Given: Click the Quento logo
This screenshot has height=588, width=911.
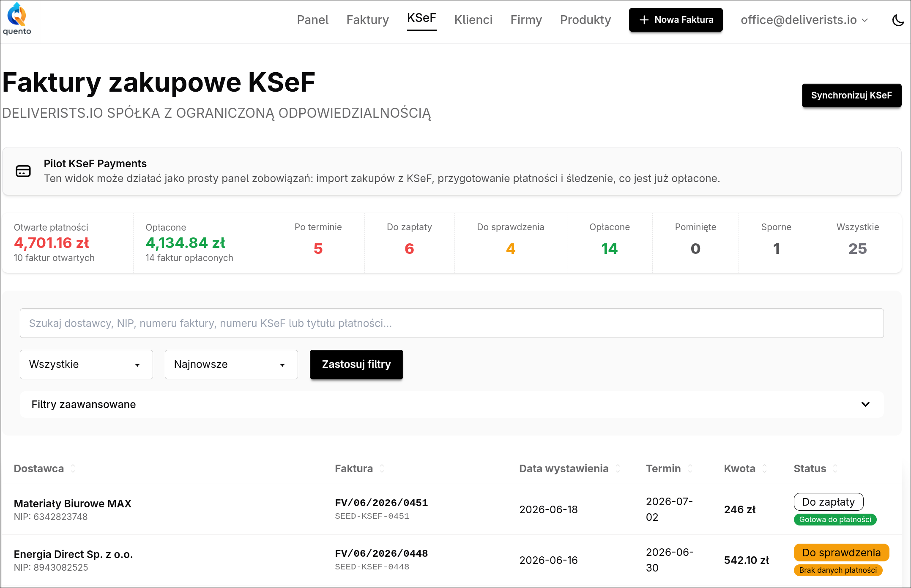Looking at the screenshot, I should pyautogui.click(x=17, y=19).
